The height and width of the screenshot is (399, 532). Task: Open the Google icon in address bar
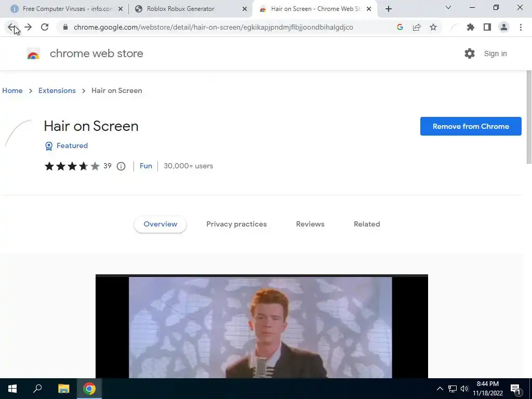(400, 27)
